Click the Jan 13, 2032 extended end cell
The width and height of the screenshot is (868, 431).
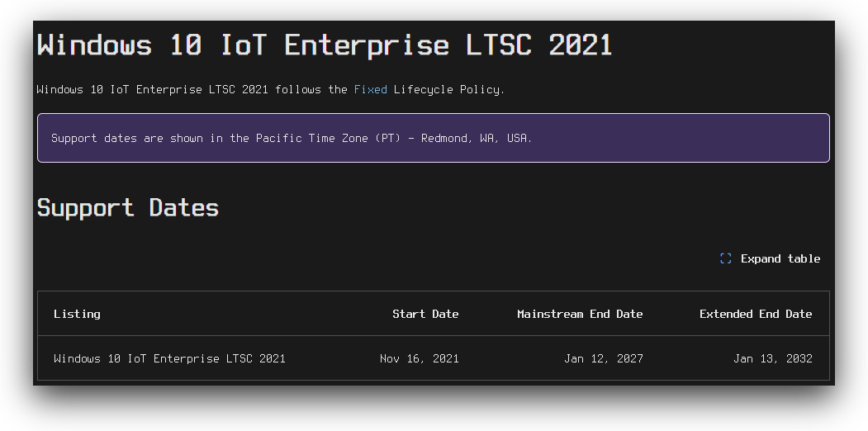[773, 358]
